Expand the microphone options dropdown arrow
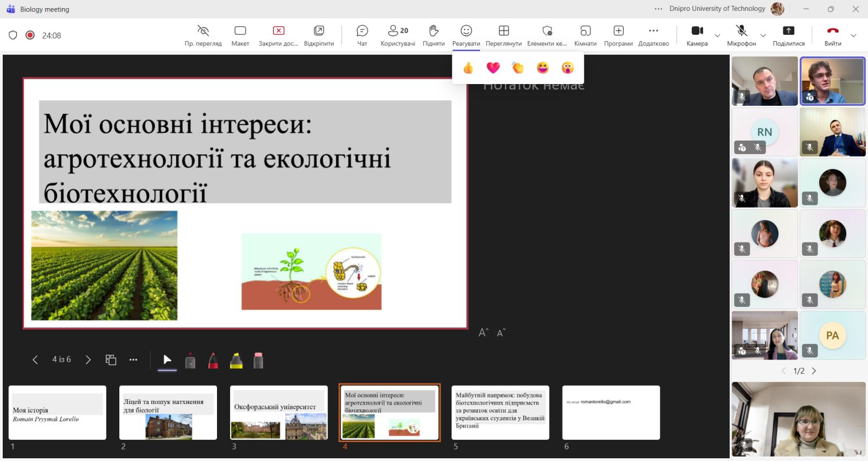Viewport: 868px width, 461px height. (x=763, y=36)
